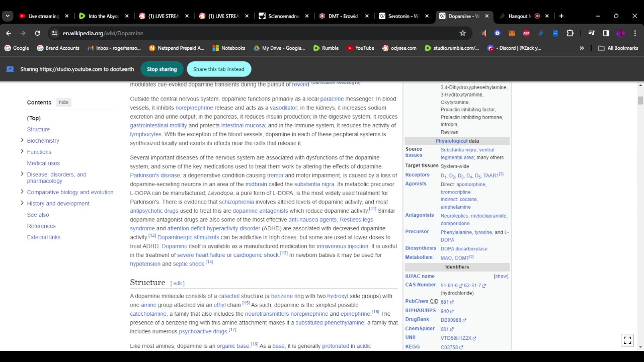Expand Comparative biology and evolution section
Image resolution: width=644 pixels, height=362 pixels.
tap(22, 192)
